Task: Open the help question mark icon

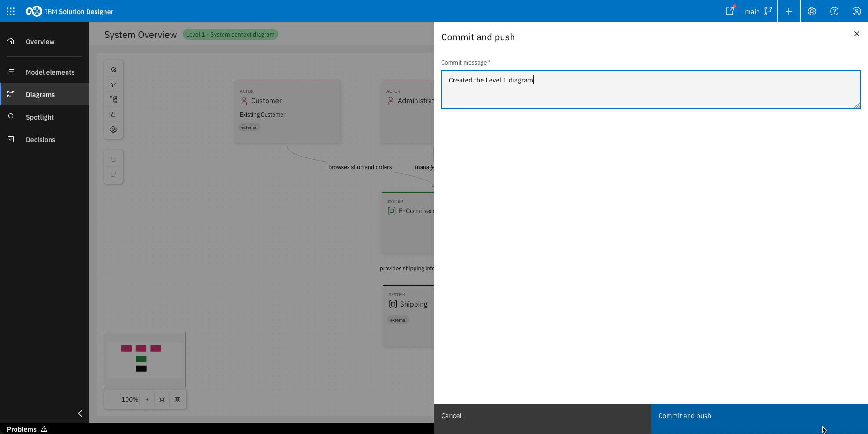Action: click(x=834, y=11)
